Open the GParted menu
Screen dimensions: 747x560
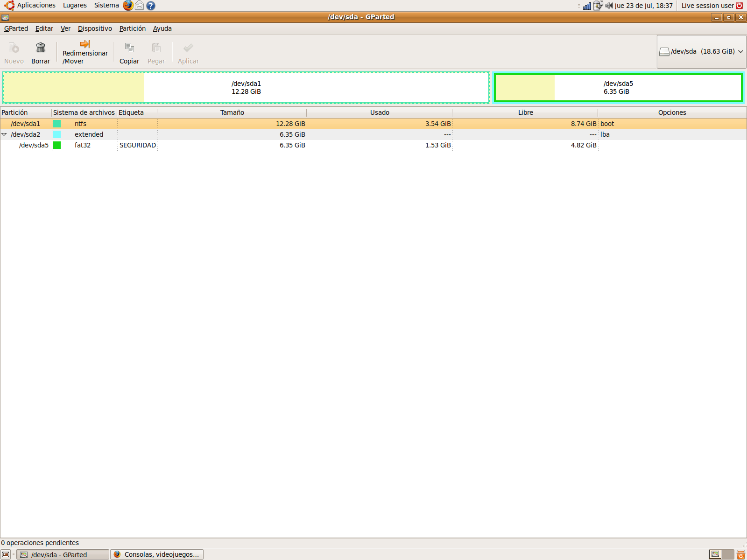point(16,28)
